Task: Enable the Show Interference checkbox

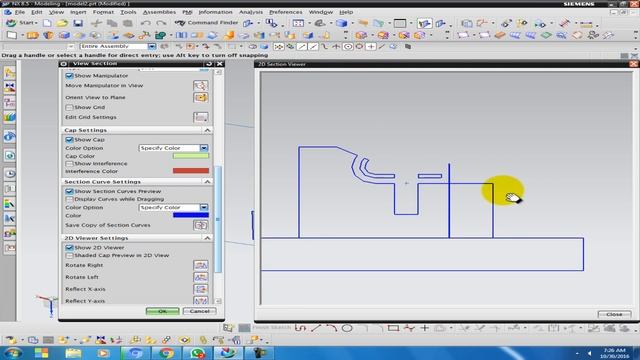Action: pyautogui.click(x=69, y=164)
